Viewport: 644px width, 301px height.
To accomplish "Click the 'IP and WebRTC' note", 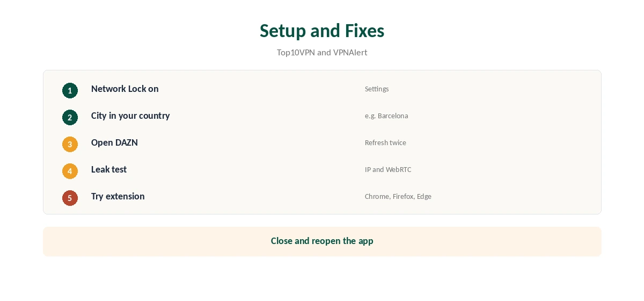I will (388, 169).
